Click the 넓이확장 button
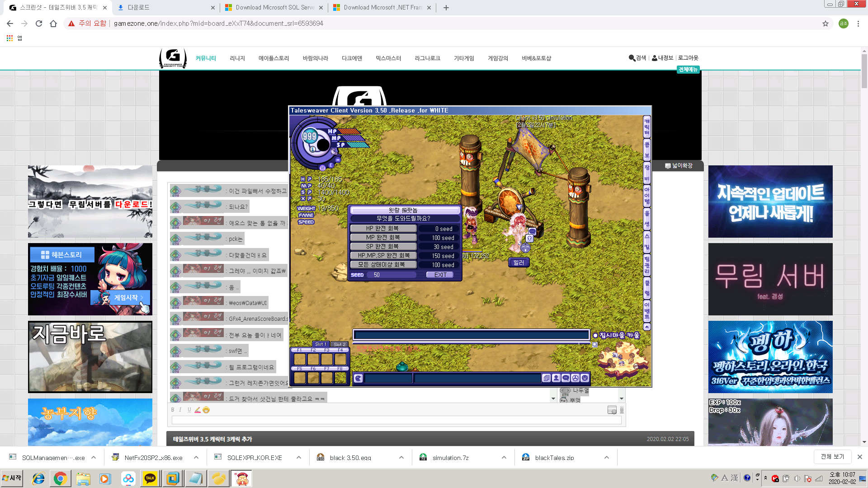 679,166
